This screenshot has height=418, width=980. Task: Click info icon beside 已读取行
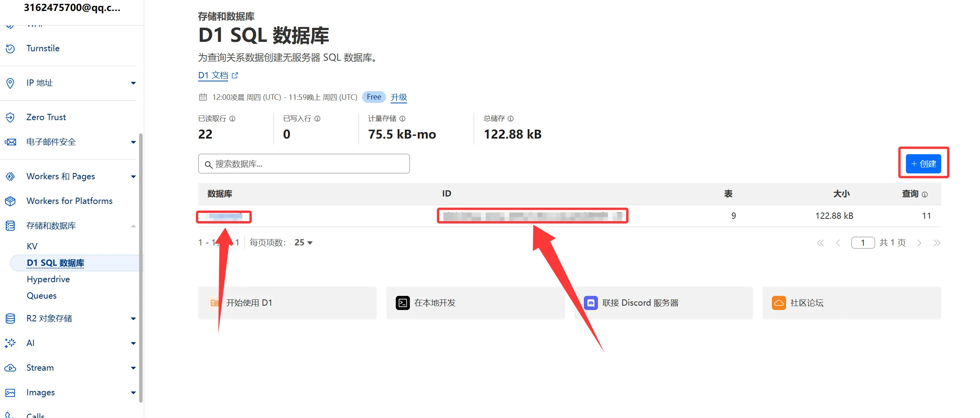coord(232,119)
